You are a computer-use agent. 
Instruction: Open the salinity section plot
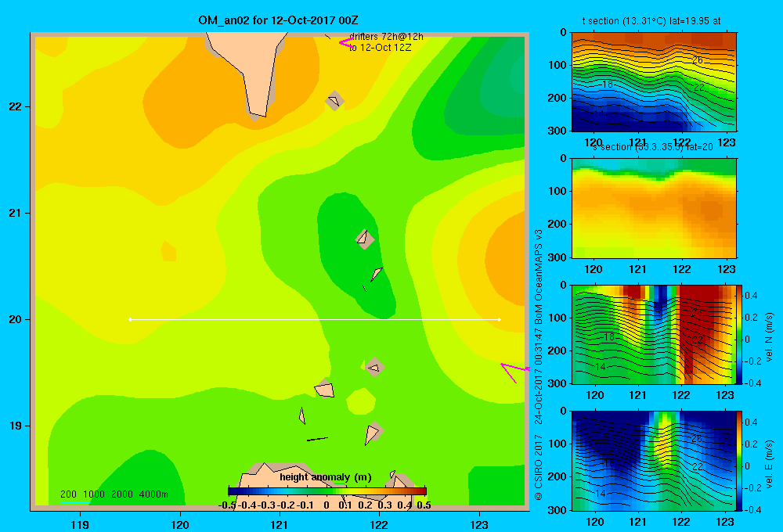pos(654,208)
